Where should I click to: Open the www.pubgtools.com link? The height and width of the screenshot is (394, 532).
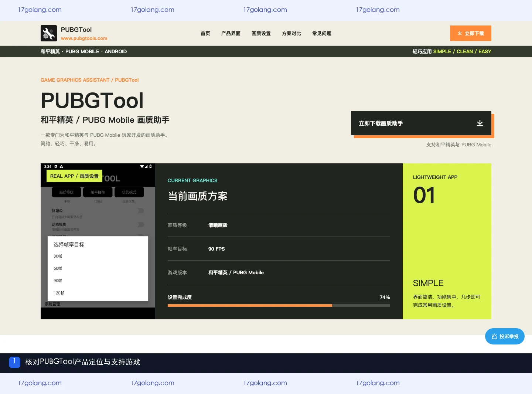click(x=84, y=38)
